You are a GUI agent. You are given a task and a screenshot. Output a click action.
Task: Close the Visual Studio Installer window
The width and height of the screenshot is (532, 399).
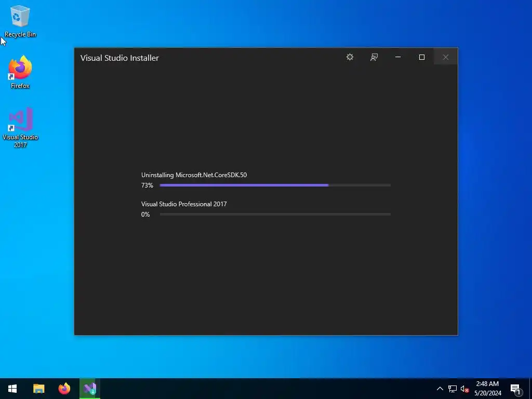446,57
